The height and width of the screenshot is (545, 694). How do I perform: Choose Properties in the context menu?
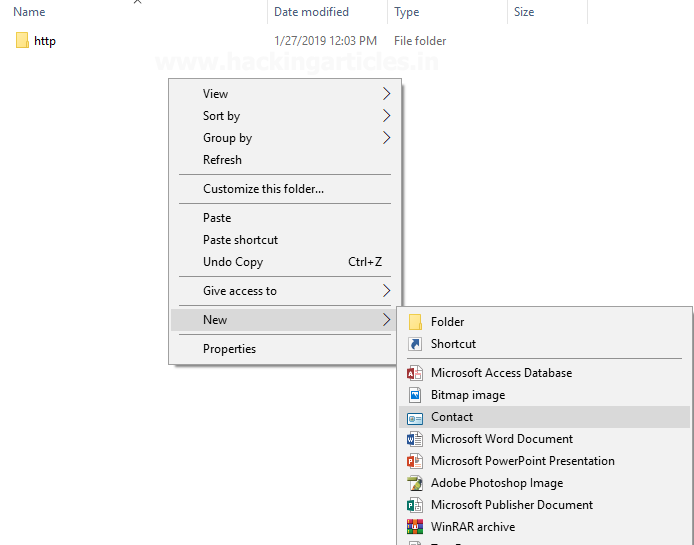[229, 349]
